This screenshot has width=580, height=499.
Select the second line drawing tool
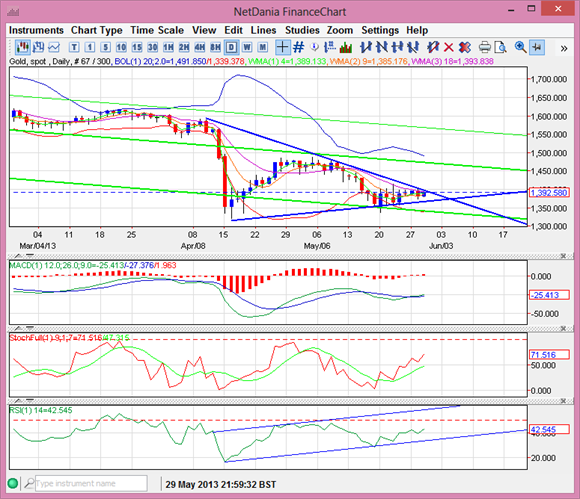[x=382, y=47]
